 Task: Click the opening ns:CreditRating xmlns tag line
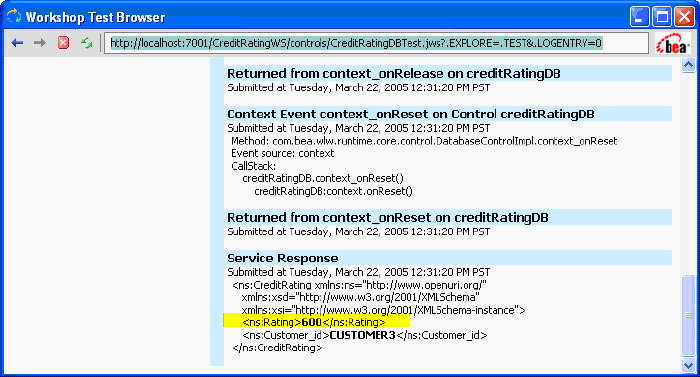click(359, 285)
